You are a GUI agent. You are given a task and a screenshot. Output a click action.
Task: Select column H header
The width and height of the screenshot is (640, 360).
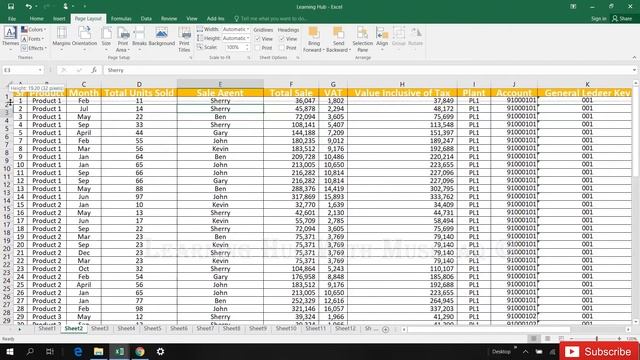[x=402, y=84]
